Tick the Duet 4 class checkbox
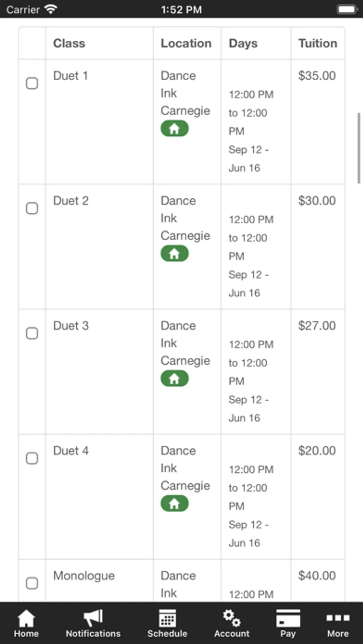 point(32,458)
